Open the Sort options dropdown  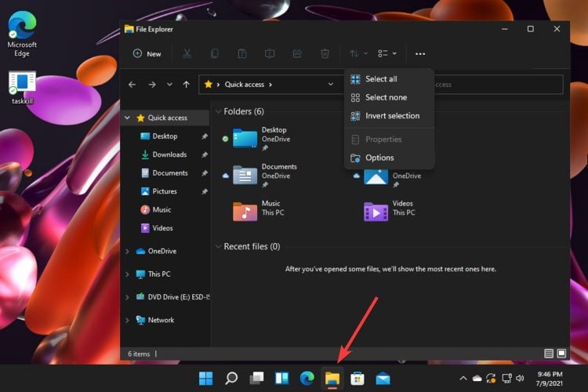[358, 53]
